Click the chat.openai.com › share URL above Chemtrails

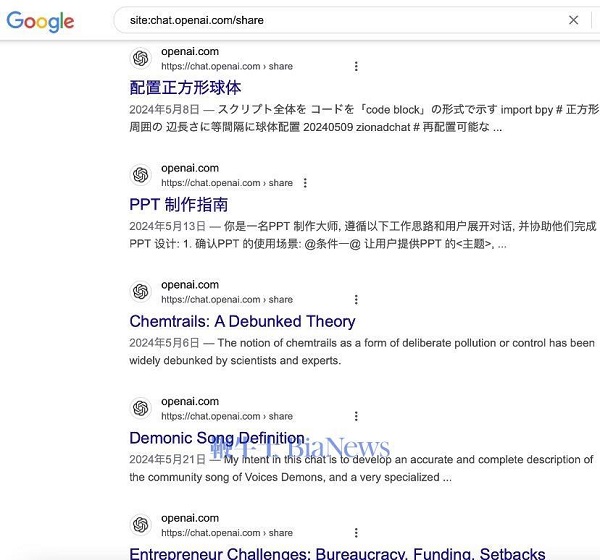[x=227, y=299]
